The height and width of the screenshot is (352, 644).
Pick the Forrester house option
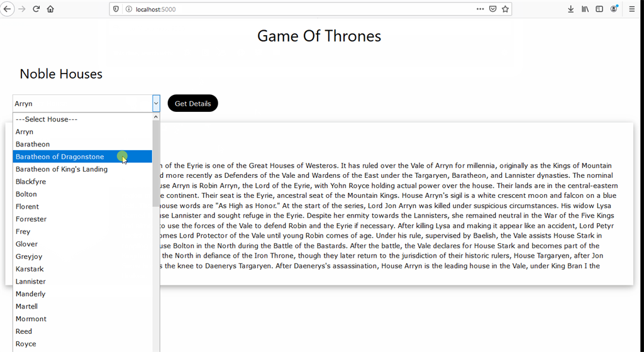pyautogui.click(x=82, y=219)
